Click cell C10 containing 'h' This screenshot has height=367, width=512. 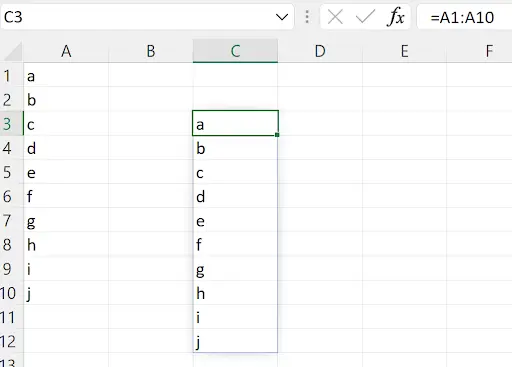click(235, 293)
